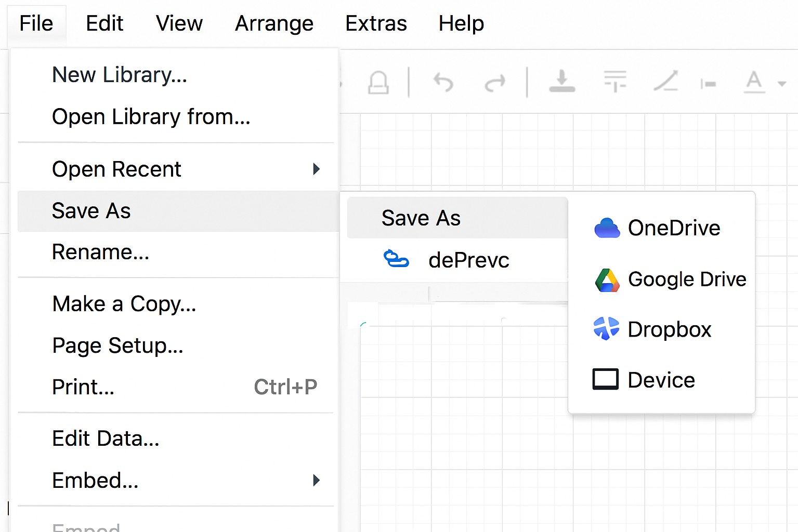Click the lock icon in toolbar
This screenshot has width=798, height=532.
[378, 83]
